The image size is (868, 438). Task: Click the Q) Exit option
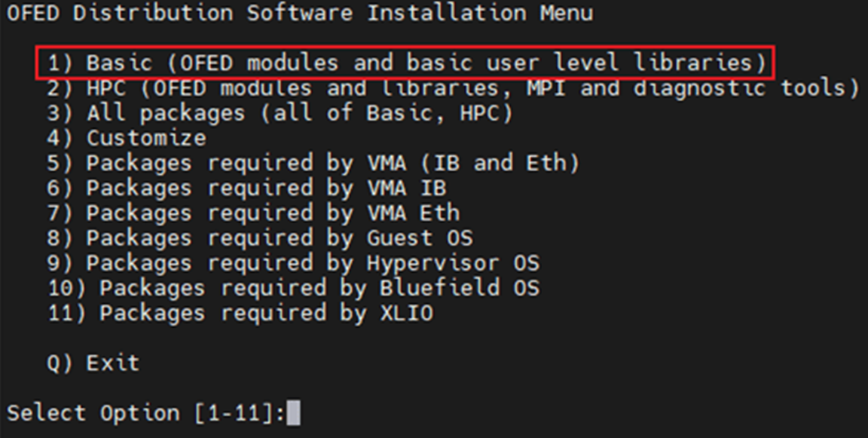(93, 363)
